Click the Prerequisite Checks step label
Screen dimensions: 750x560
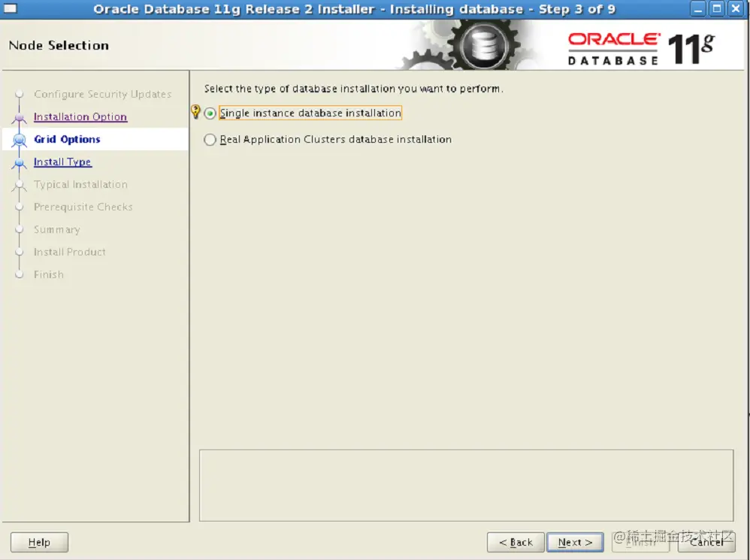click(83, 207)
